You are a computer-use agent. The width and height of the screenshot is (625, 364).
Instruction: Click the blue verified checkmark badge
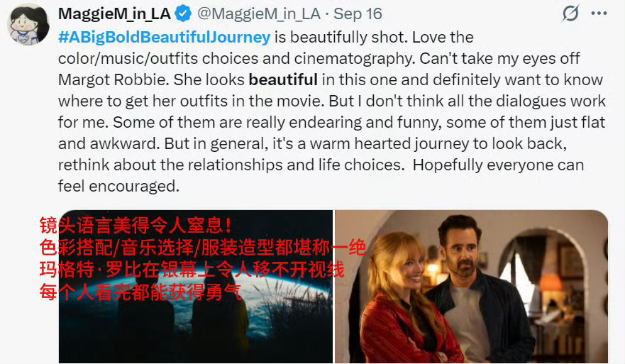[x=183, y=14]
